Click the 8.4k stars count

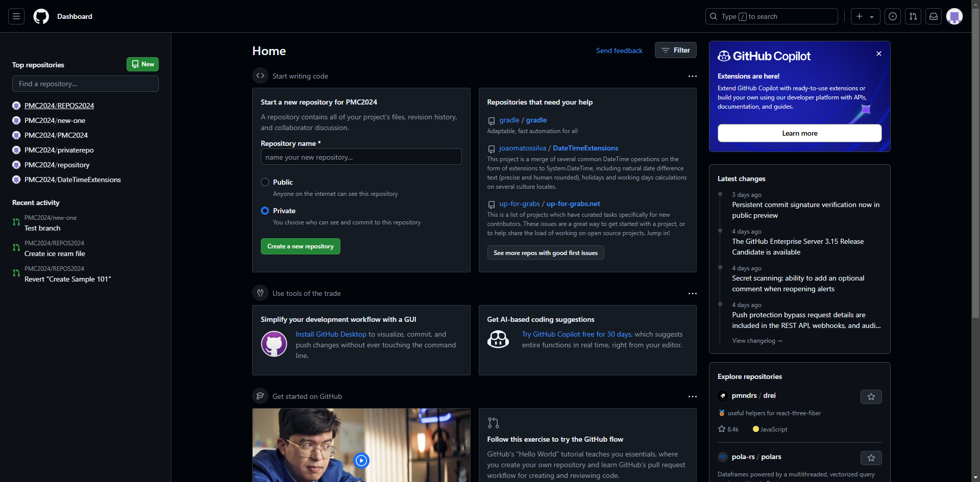point(728,429)
